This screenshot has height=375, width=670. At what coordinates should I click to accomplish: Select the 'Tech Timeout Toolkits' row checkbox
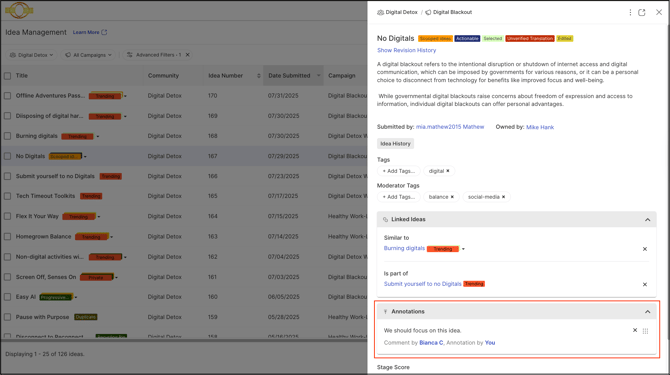pyautogui.click(x=8, y=196)
